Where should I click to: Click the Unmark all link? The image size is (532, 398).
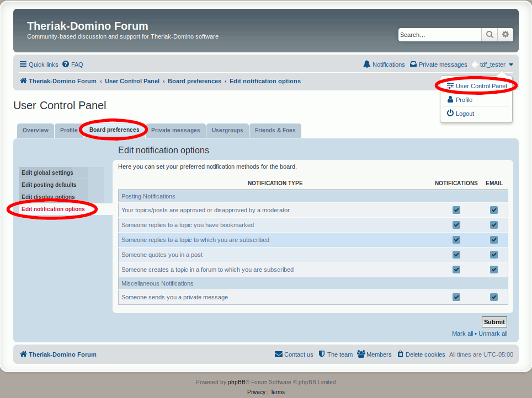493,334
